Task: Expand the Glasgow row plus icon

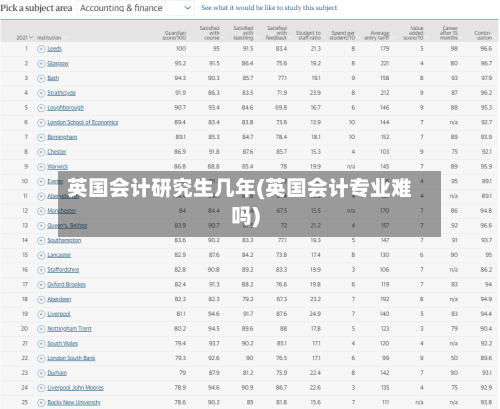Action: (x=41, y=64)
